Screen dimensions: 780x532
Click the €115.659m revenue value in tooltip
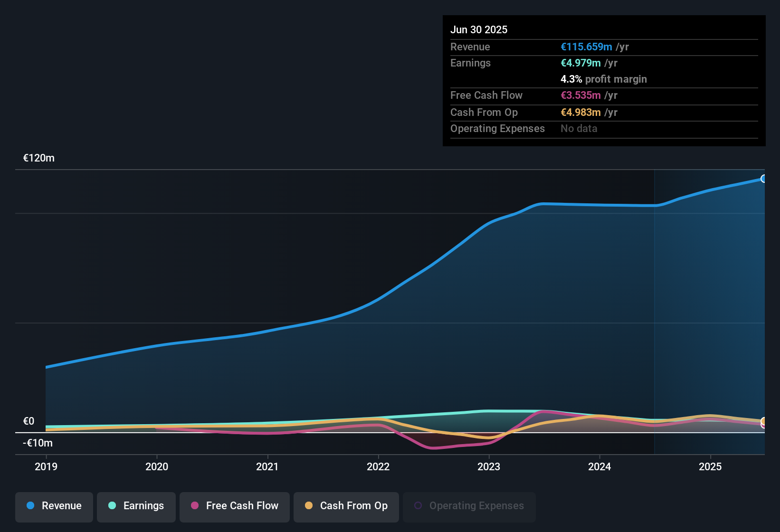coord(586,47)
